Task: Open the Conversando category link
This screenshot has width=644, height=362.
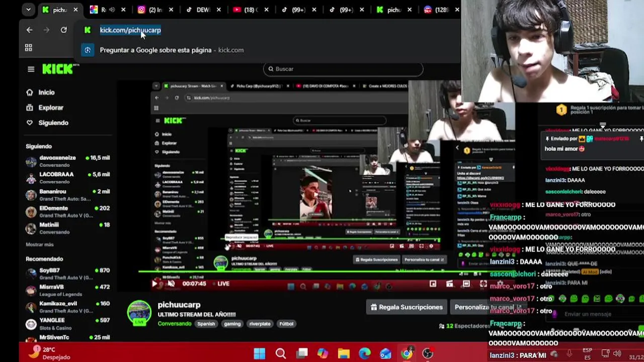Action: coord(174,324)
